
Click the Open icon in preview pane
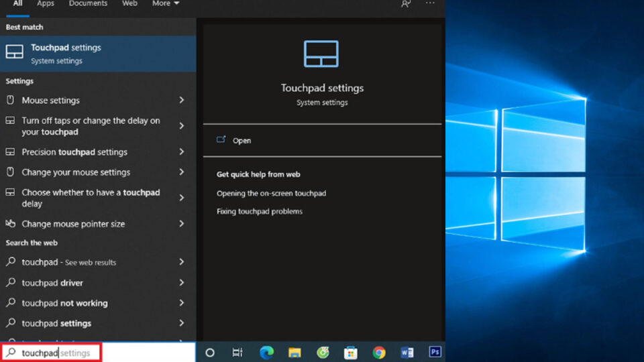(221, 139)
